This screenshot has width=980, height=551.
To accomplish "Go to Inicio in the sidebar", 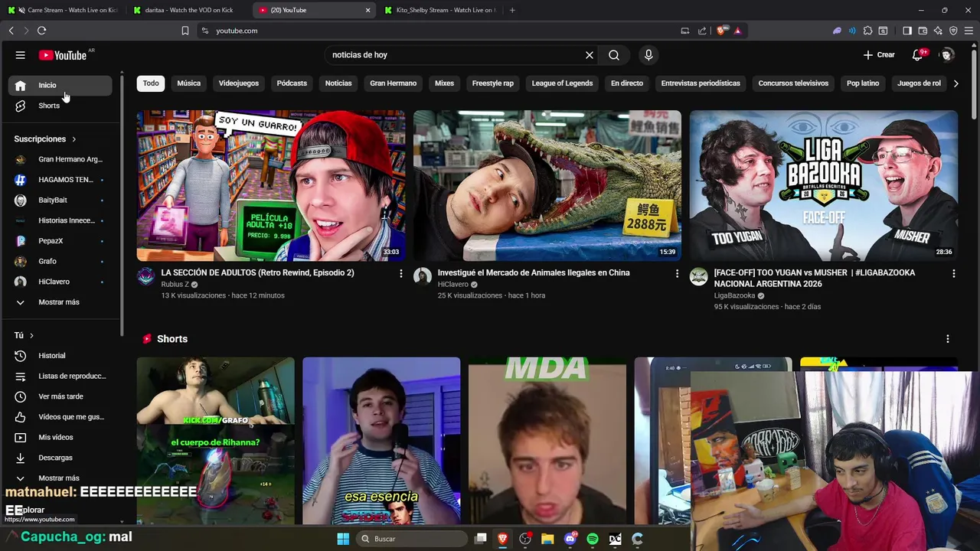I will click(x=60, y=86).
